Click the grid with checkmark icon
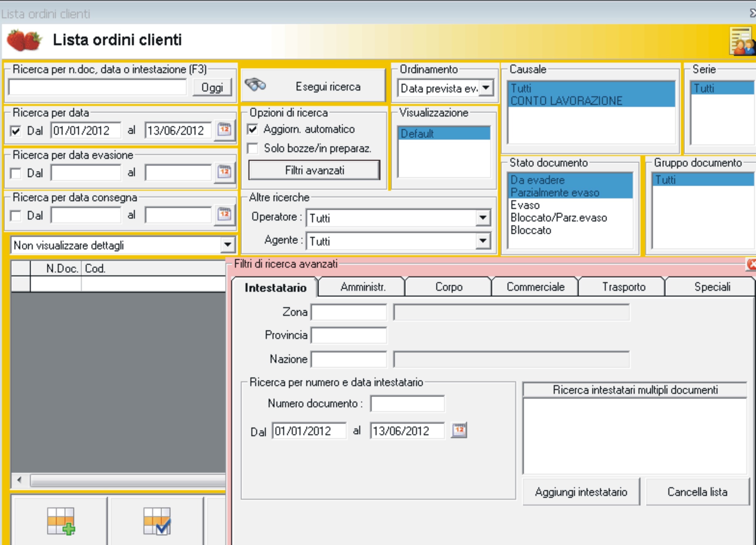 click(x=157, y=521)
